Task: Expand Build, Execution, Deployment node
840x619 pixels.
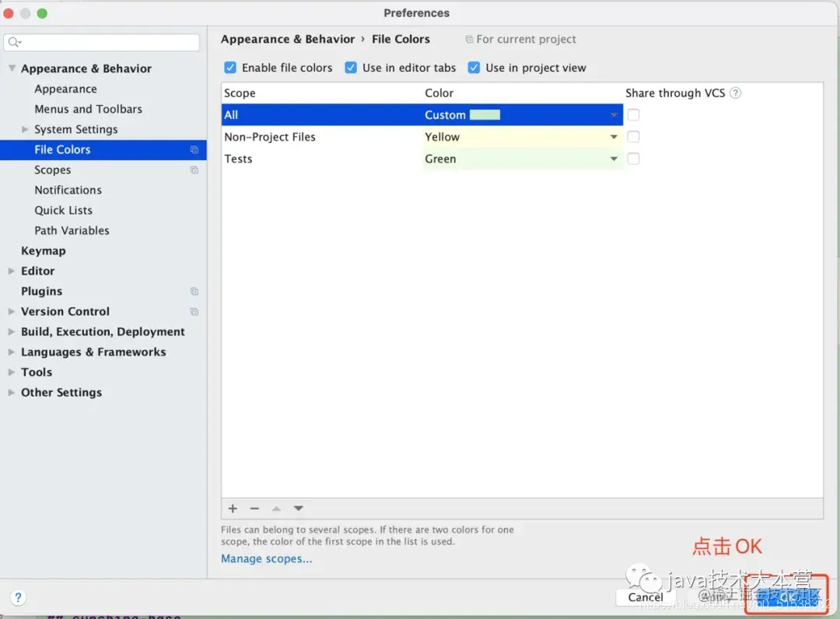Action: pos(11,332)
